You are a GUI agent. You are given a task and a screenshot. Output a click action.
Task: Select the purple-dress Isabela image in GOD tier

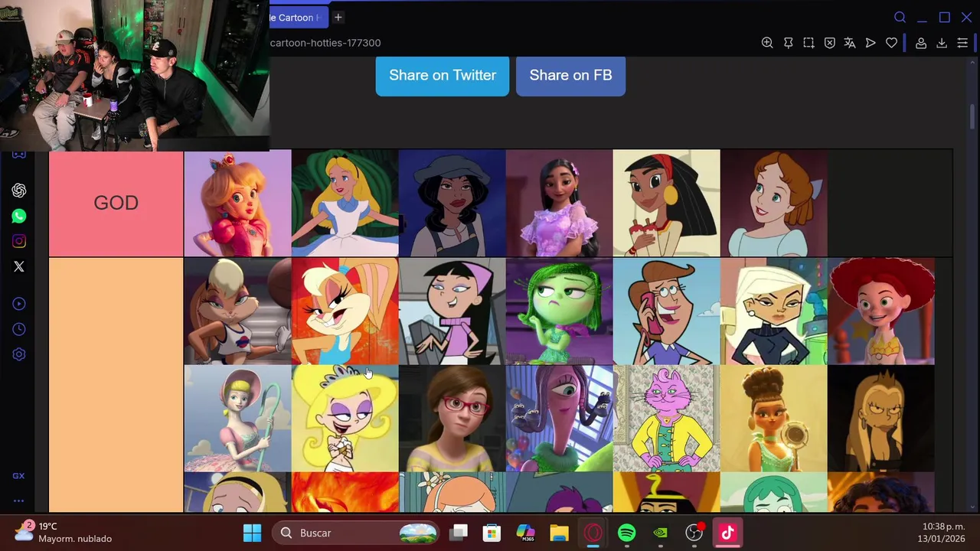tap(559, 203)
